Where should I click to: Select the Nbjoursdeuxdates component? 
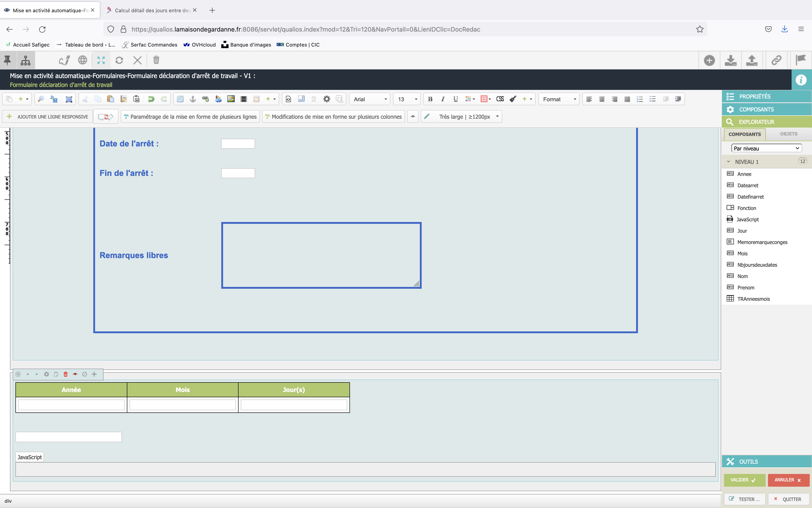(x=757, y=265)
